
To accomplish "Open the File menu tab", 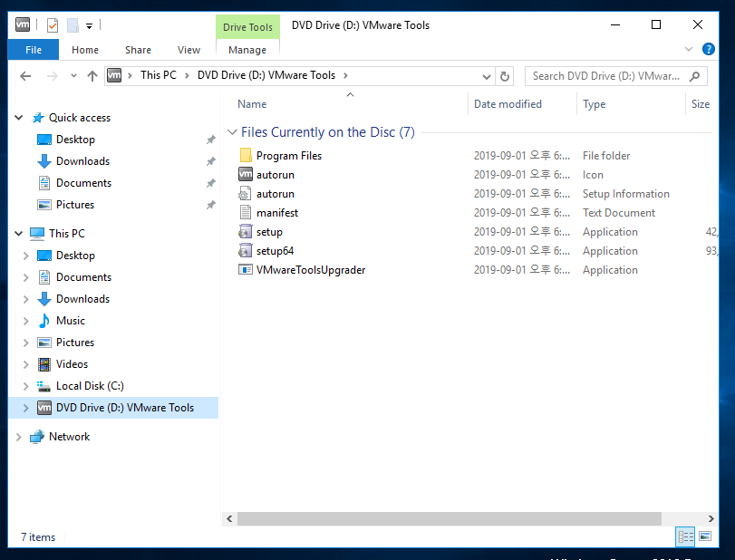I will (x=34, y=50).
